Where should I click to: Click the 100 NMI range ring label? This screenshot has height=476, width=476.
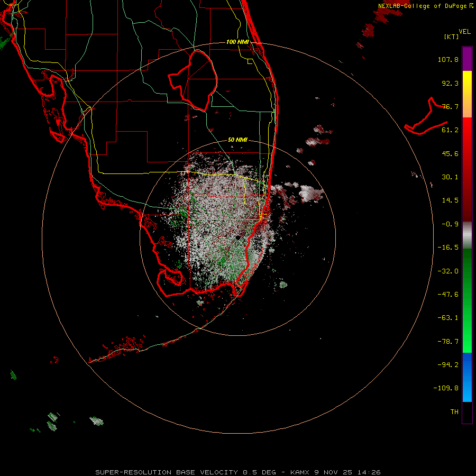pos(237,42)
